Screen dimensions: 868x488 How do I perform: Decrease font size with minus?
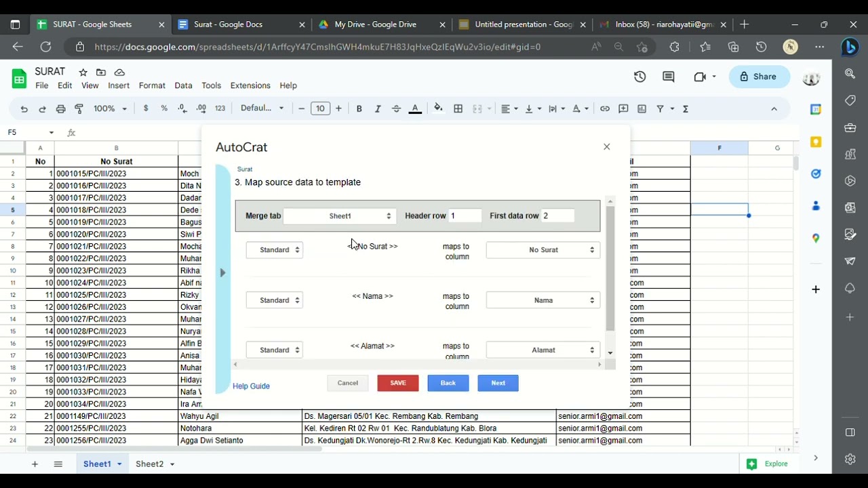(302, 108)
